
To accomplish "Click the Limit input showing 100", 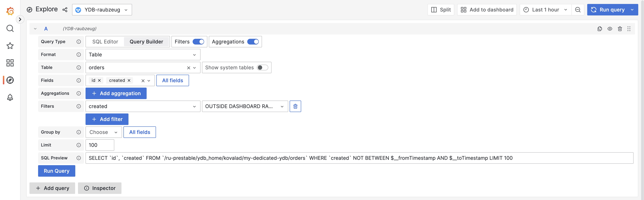I will [x=100, y=145].
